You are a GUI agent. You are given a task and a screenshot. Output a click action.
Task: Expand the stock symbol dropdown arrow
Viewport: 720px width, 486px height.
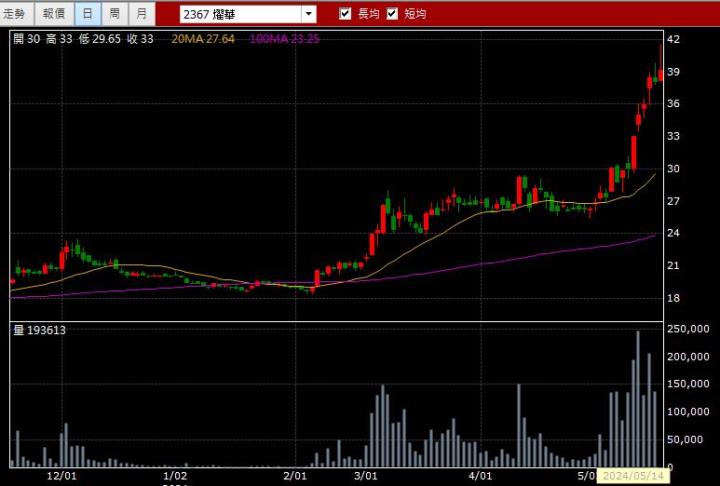click(x=308, y=14)
